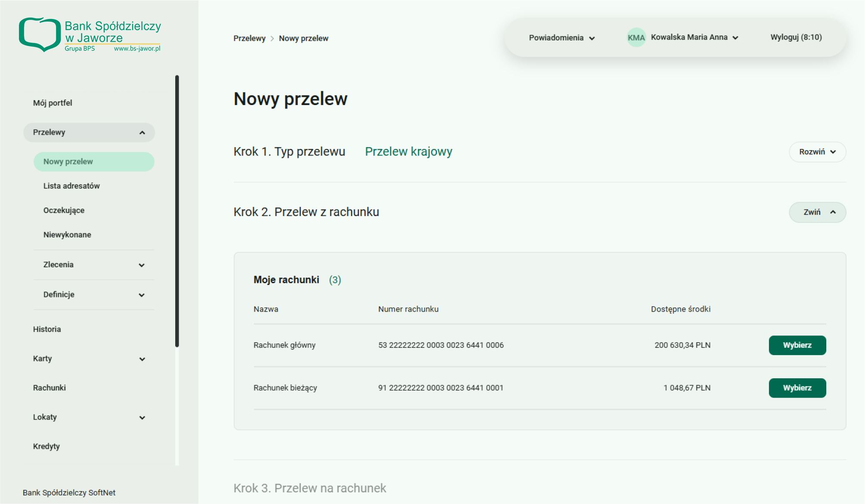The image size is (865, 504).
Task: Collapse the Przelewy sidebar section
Action: pyautogui.click(x=142, y=133)
